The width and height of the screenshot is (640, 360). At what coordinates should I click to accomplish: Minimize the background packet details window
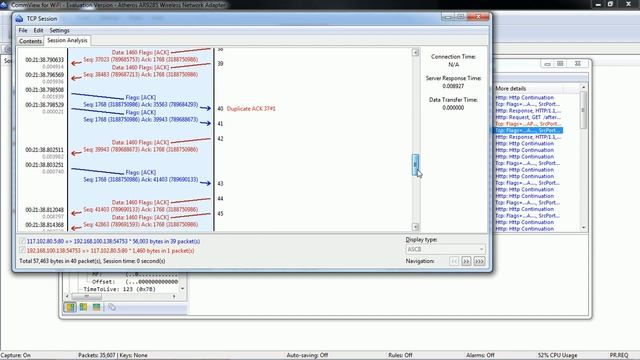(x=547, y=64)
